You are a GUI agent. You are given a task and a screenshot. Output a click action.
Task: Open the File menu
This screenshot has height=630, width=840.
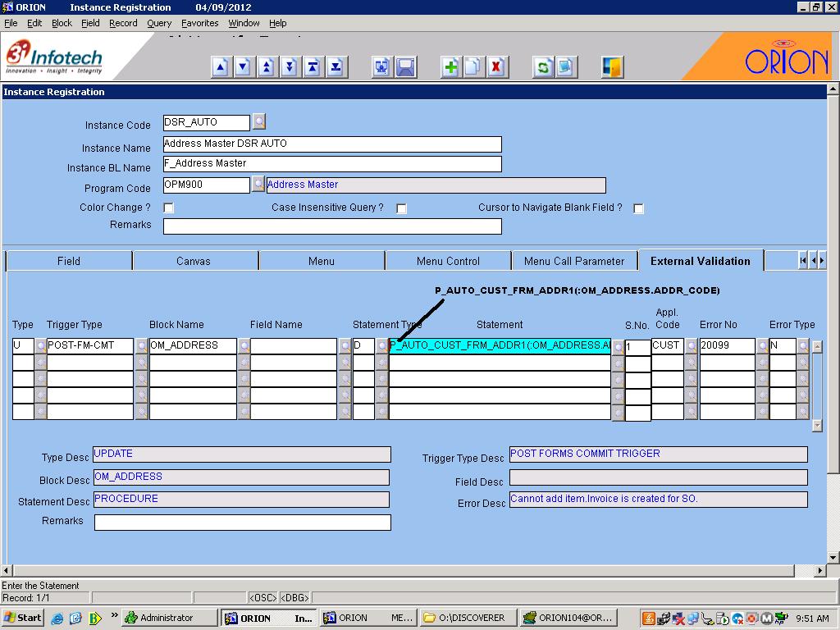11,23
